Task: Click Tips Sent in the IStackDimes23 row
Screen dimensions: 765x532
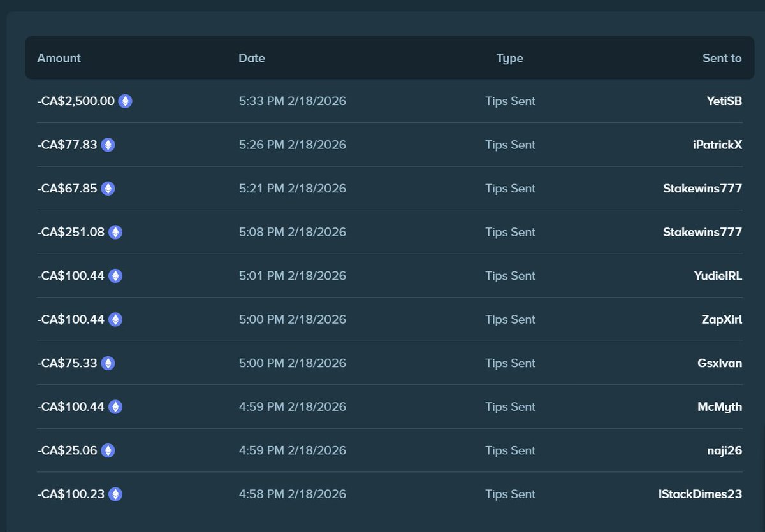Action: pos(511,494)
